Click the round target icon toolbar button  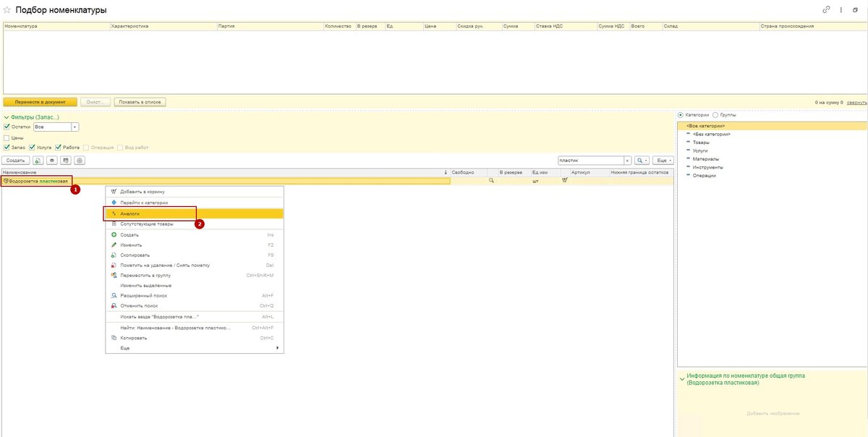pyautogui.click(x=80, y=160)
